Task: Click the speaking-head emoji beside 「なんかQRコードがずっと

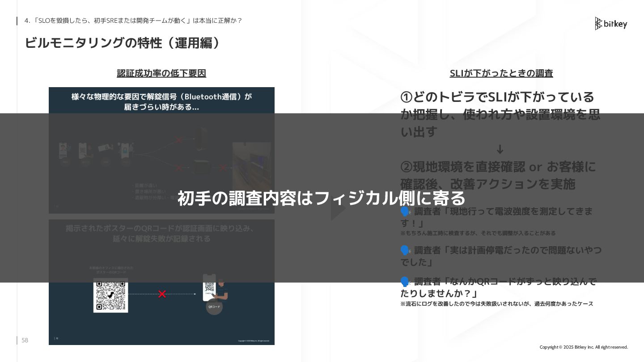Action: [x=405, y=282]
